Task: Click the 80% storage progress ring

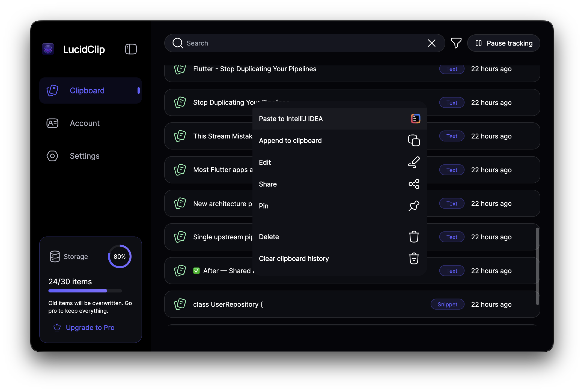Action: (x=119, y=256)
